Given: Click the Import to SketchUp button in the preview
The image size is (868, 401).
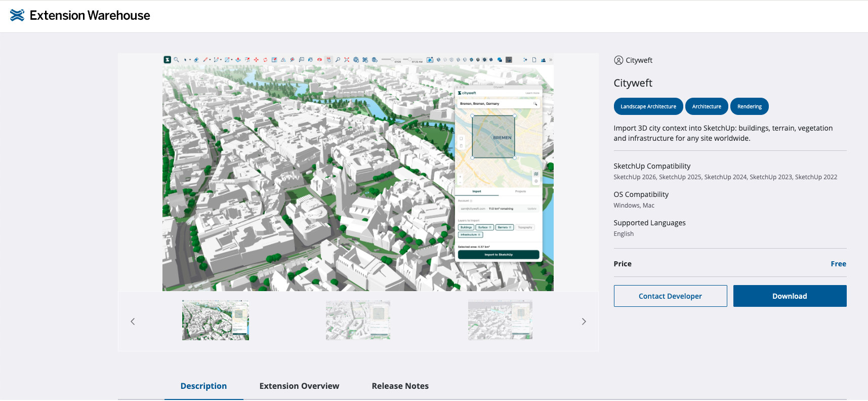Looking at the screenshot, I should pos(499,255).
